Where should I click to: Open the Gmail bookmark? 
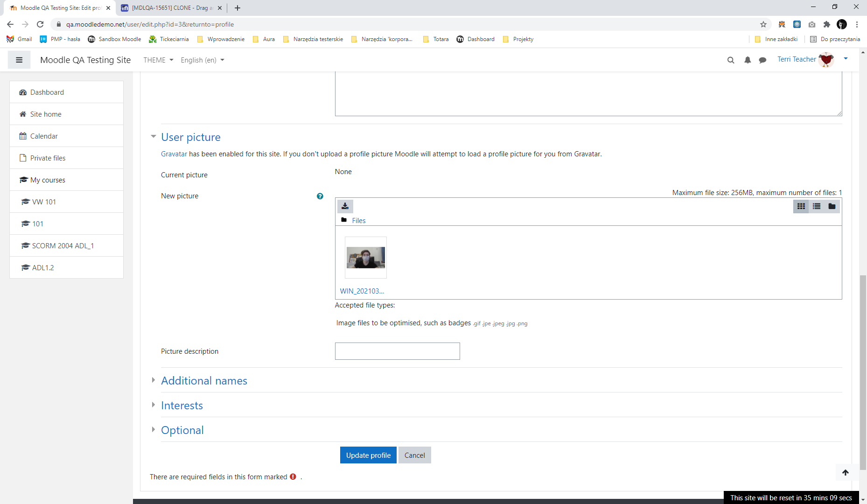20,39
